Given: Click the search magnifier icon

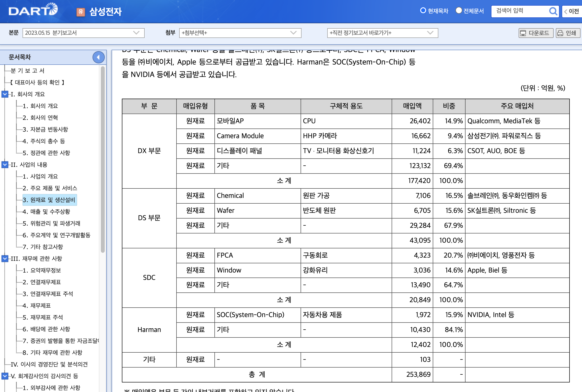Looking at the screenshot, I should click(x=553, y=11).
